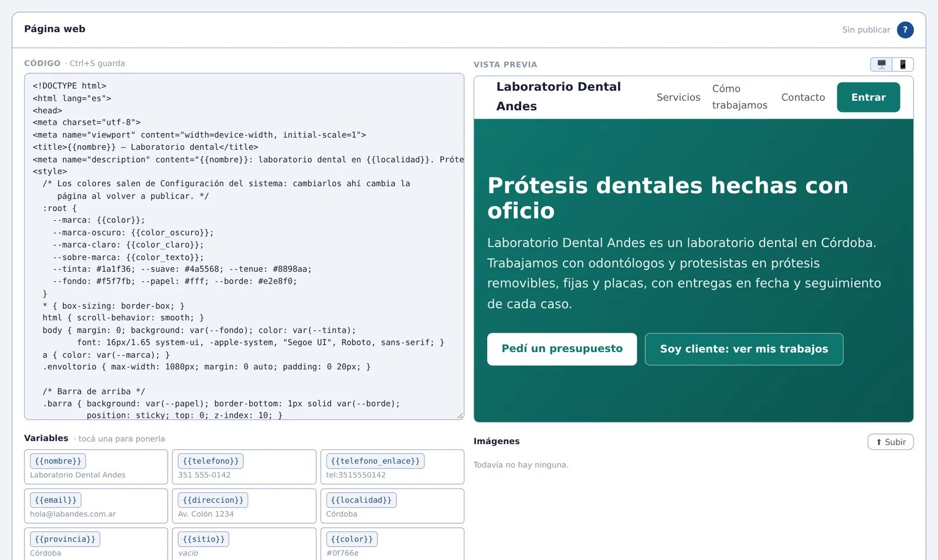
Task: Click the value tel:3515550142
Action: click(356, 475)
